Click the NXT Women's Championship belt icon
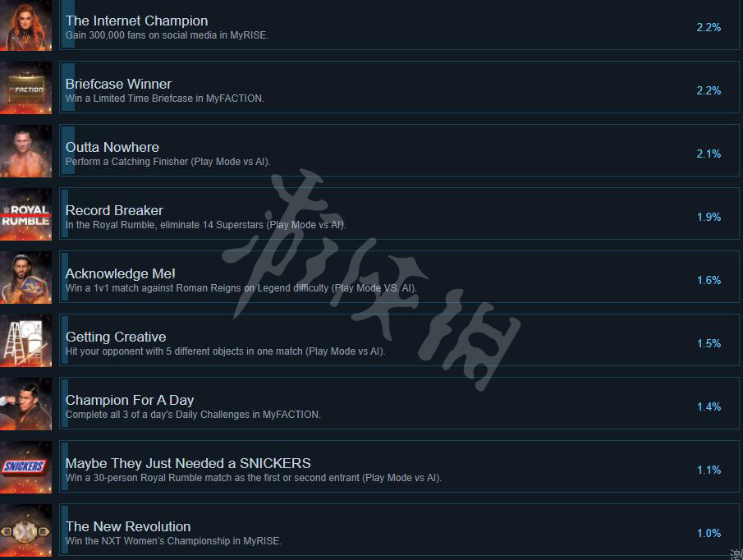 (x=25, y=530)
